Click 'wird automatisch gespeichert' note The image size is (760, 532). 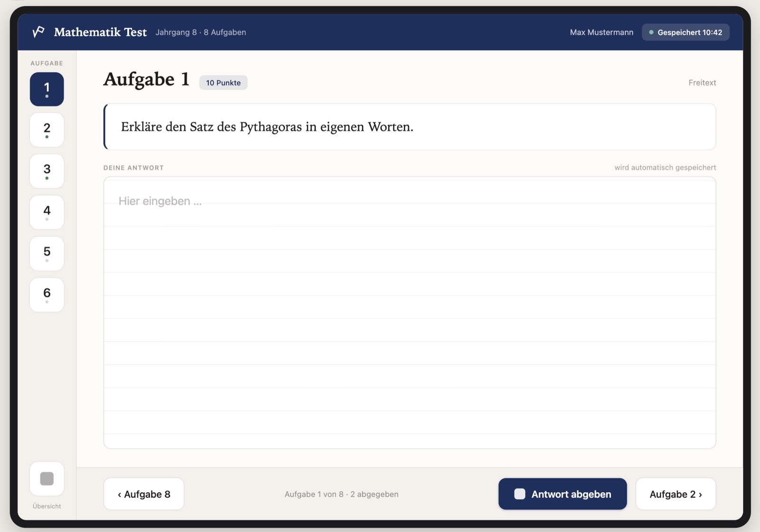point(665,168)
